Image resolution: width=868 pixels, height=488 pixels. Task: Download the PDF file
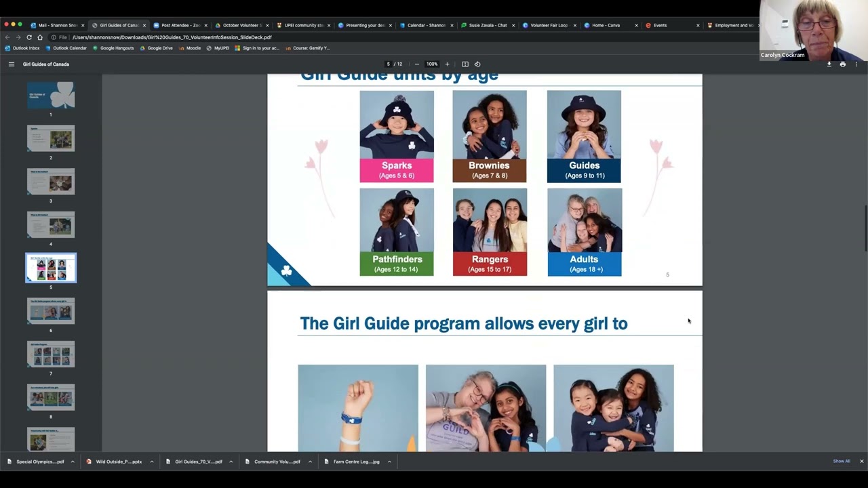click(829, 64)
